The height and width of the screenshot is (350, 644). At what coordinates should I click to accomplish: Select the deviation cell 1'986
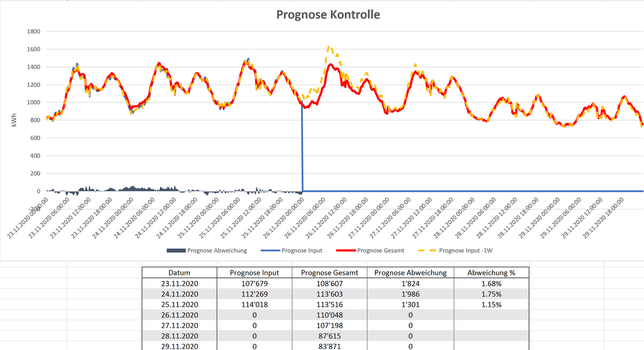(x=410, y=294)
